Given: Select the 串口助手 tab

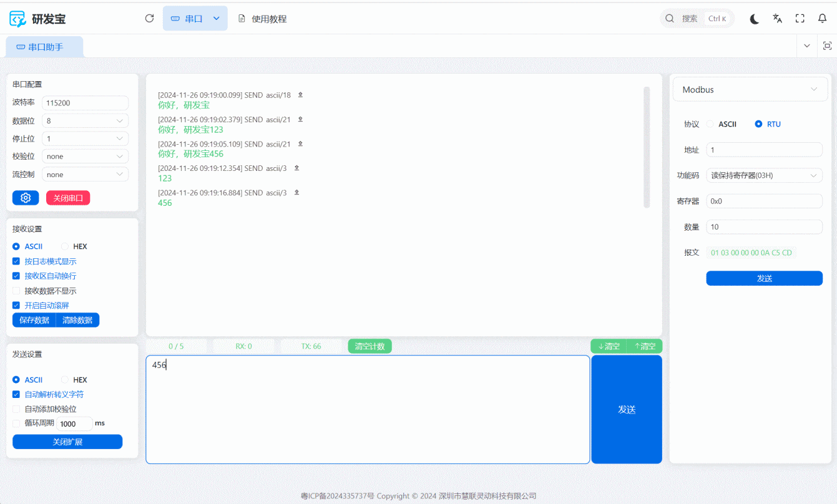Looking at the screenshot, I should 44,47.
